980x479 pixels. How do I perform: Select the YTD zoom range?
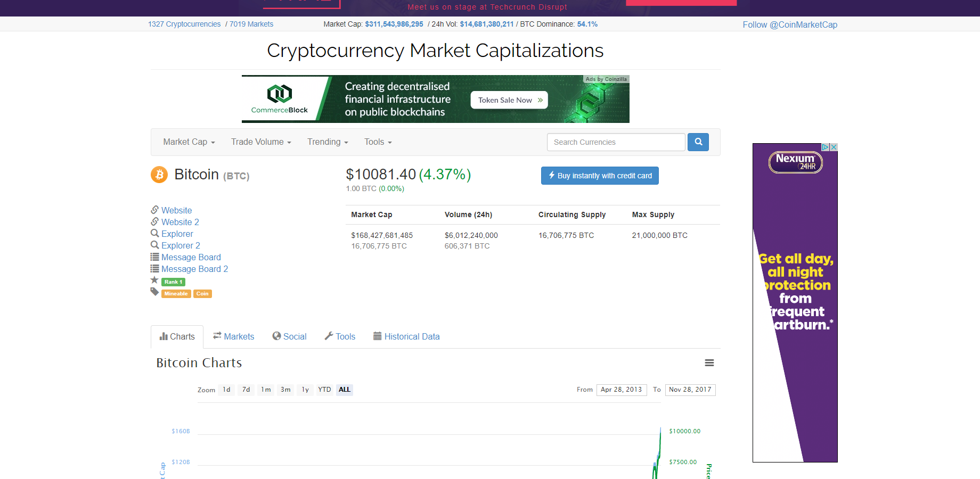(324, 390)
